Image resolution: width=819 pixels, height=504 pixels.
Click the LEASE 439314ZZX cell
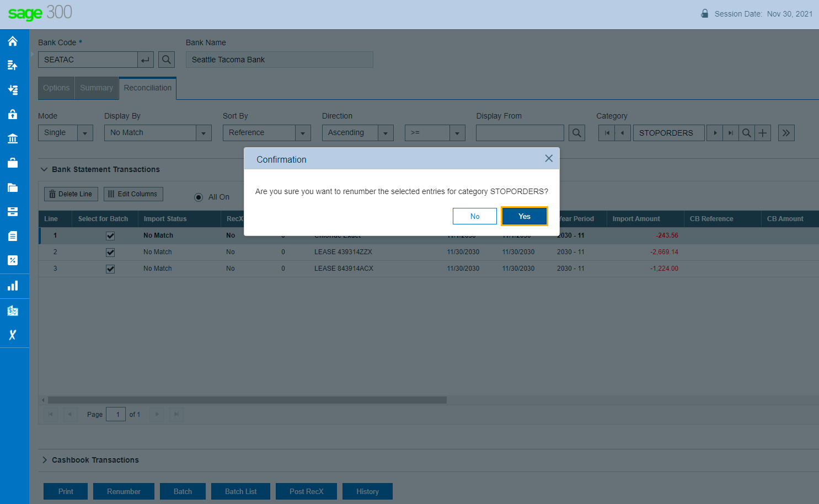point(344,252)
